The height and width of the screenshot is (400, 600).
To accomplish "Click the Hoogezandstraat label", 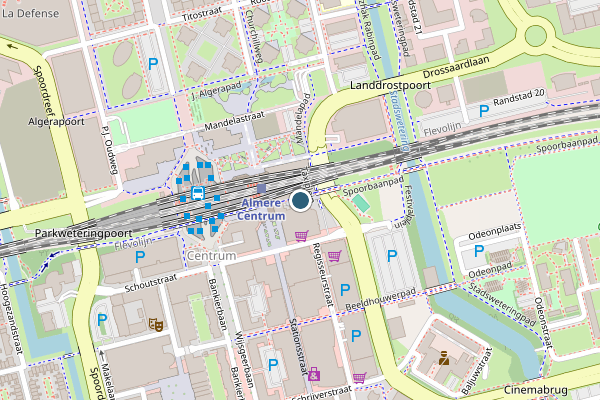I will [x=11, y=318].
